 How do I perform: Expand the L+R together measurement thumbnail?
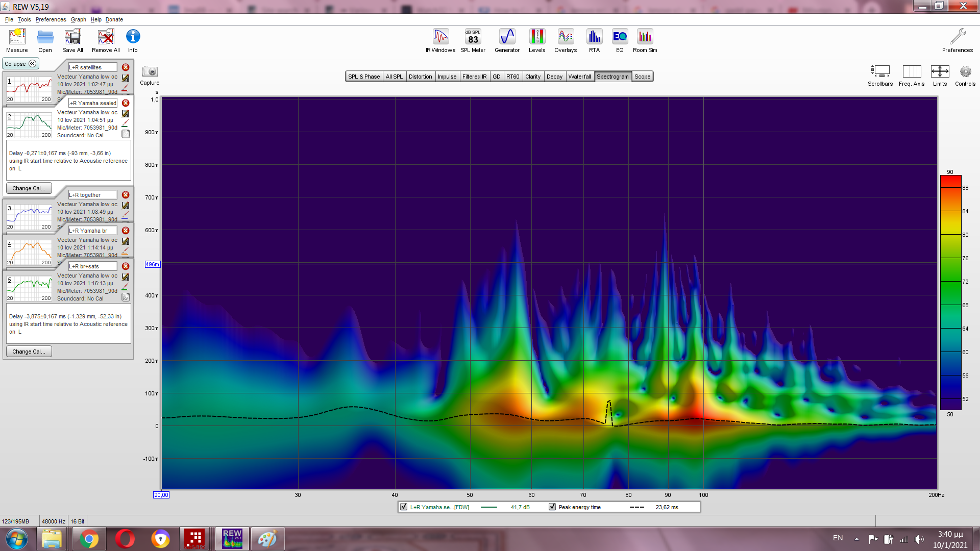(x=29, y=216)
